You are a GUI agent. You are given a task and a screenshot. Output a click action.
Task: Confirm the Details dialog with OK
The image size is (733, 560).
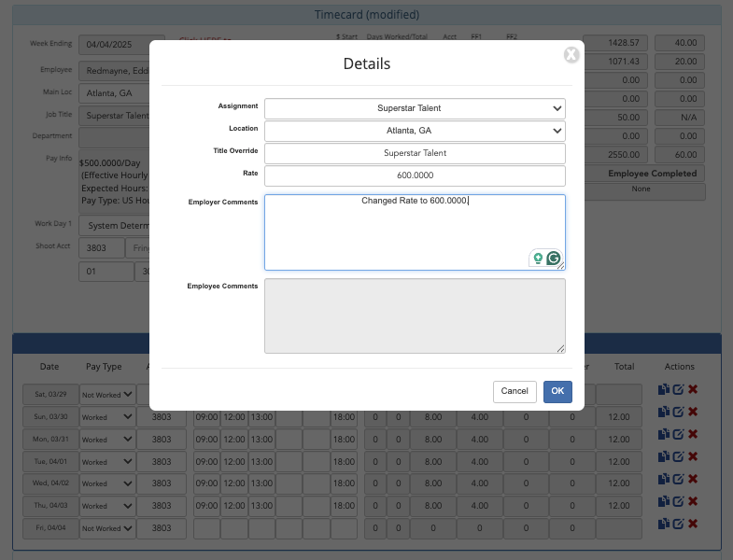coord(557,391)
